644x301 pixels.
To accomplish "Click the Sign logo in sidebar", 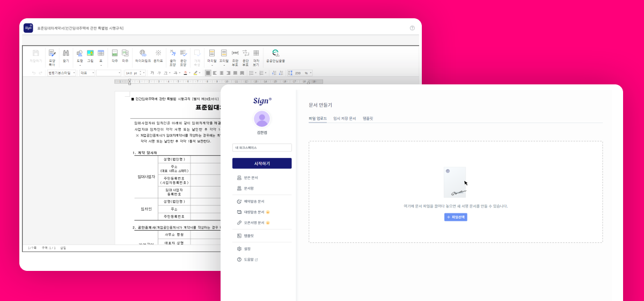I will (x=262, y=101).
